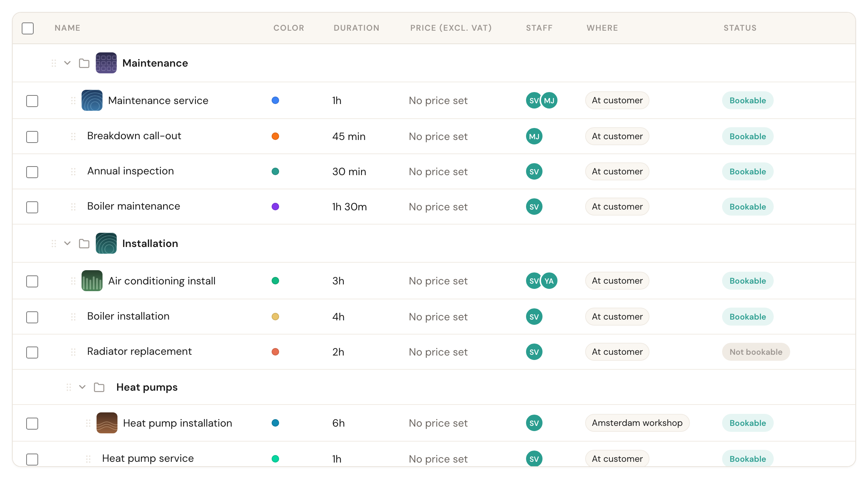Click purple color dot of Boiler maintenance
This screenshot has width=868, height=479.
[x=275, y=207]
